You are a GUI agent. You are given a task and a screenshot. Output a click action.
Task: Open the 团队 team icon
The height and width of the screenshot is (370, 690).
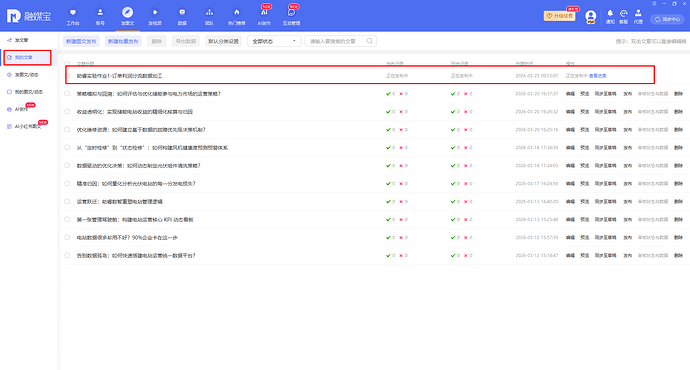(x=209, y=13)
